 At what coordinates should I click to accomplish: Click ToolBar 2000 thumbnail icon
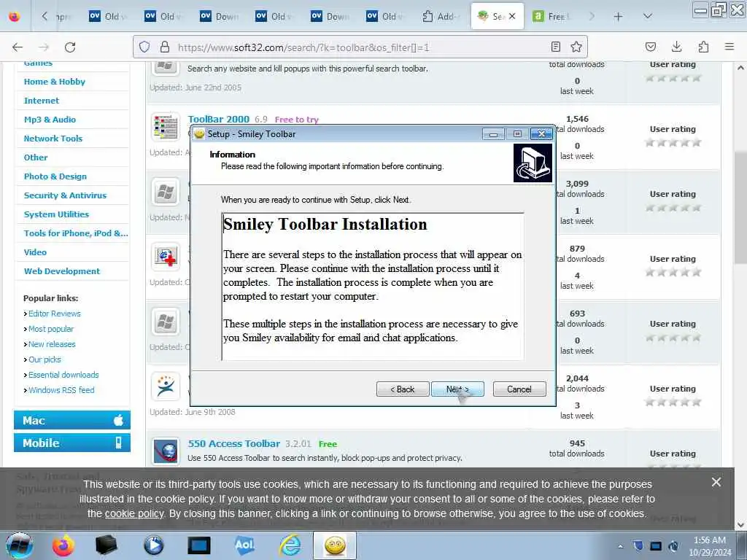(166, 127)
